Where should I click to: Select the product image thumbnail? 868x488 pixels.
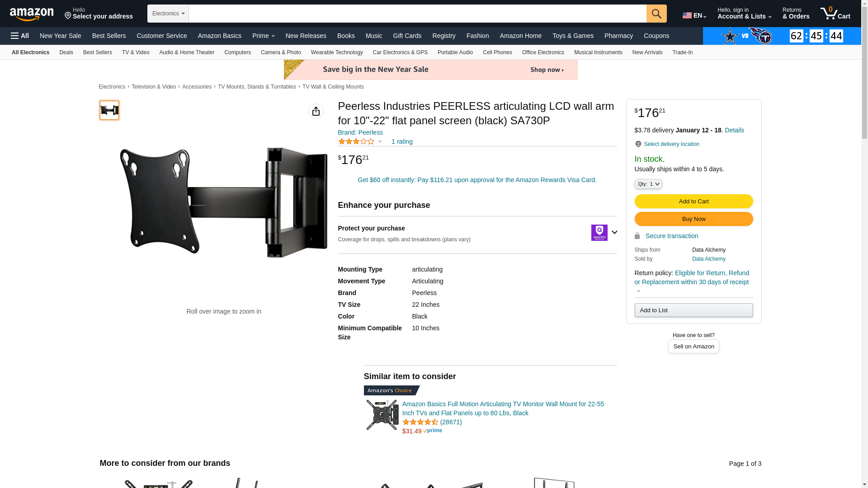(109, 110)
